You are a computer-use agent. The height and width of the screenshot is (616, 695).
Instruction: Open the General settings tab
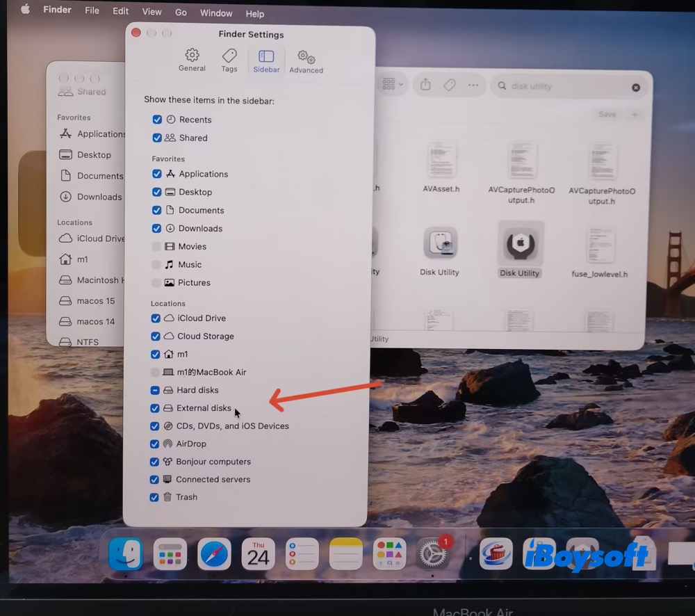click(192, 60)
